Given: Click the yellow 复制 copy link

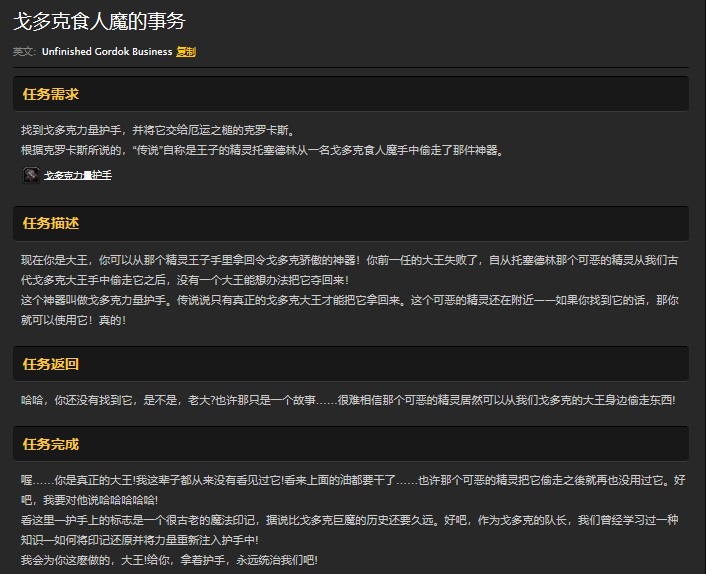Looking at the screenshot, I should [186, 52].
